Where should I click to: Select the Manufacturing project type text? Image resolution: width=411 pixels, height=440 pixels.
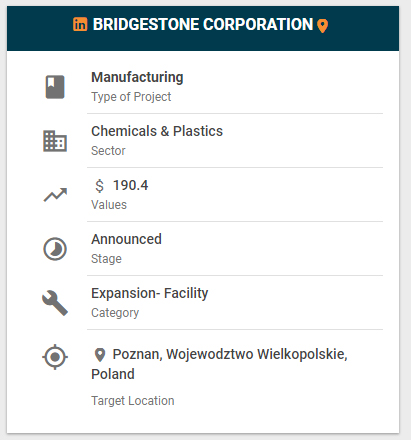click(x=137, y=77)
